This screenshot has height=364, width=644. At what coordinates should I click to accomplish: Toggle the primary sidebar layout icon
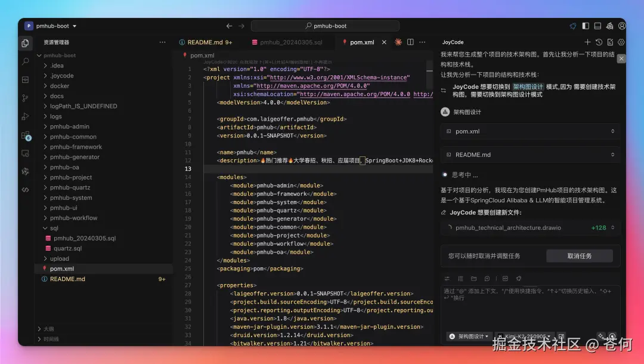(x=586, y=26)
